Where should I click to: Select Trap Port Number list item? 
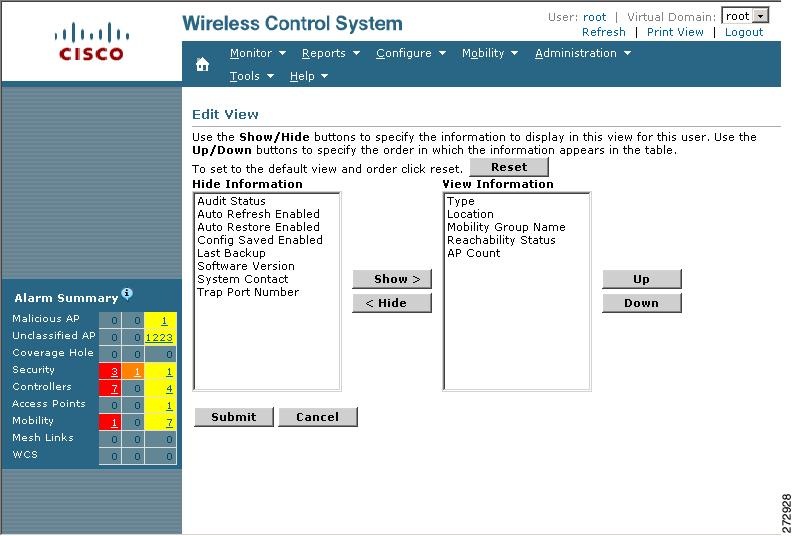(248, 292)
